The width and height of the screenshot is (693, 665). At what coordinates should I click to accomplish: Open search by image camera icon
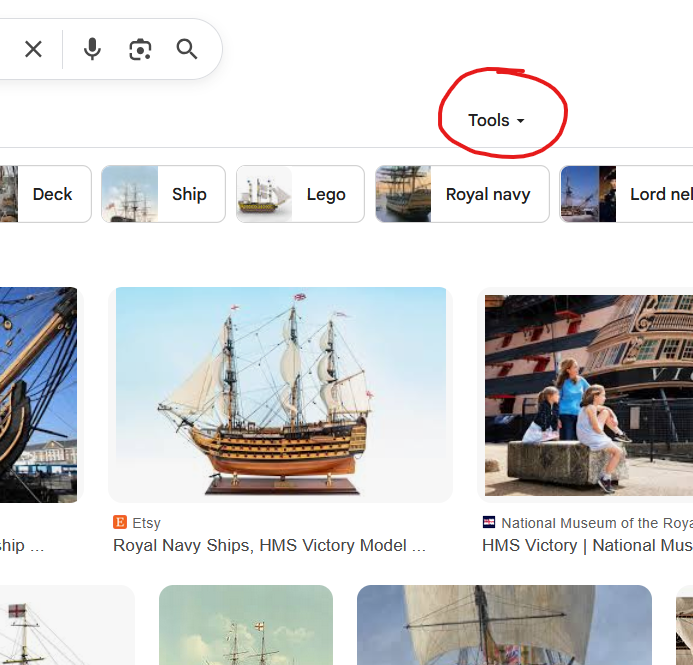(140, 49)
